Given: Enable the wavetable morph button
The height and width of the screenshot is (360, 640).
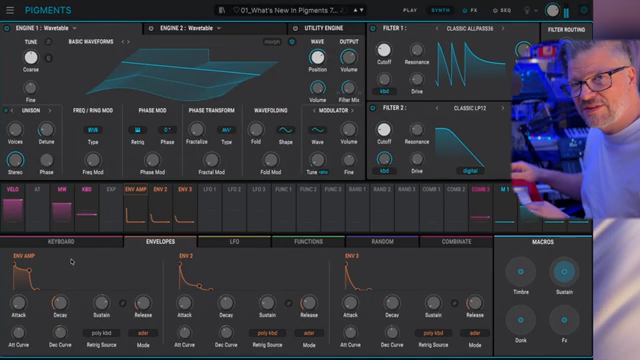Looking at the screenshot, I should coord(272,42).
